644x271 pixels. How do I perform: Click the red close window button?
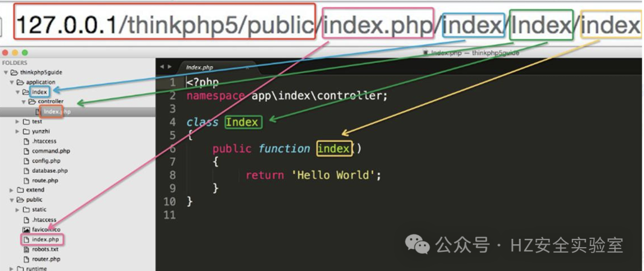click(5, 53)
